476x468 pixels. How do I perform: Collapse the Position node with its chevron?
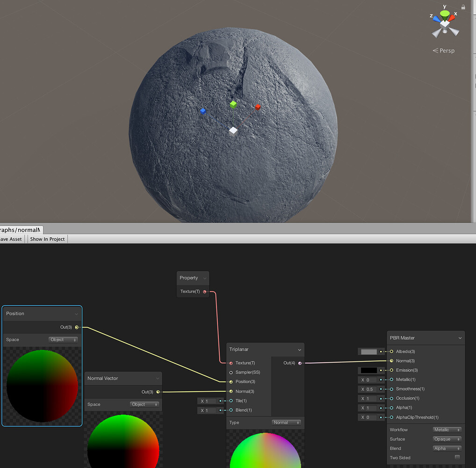pyautogui.click(x=76, y=314)
